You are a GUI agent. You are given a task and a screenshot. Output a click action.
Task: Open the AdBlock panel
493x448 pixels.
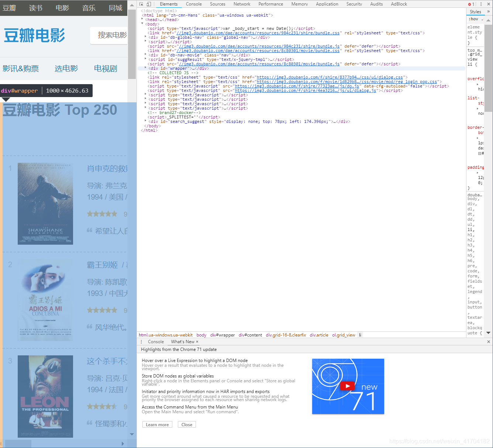[399, 4]
